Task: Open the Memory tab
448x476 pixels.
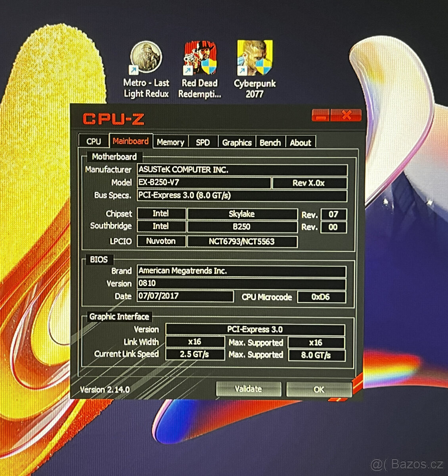Action: (x=170, y=142)
